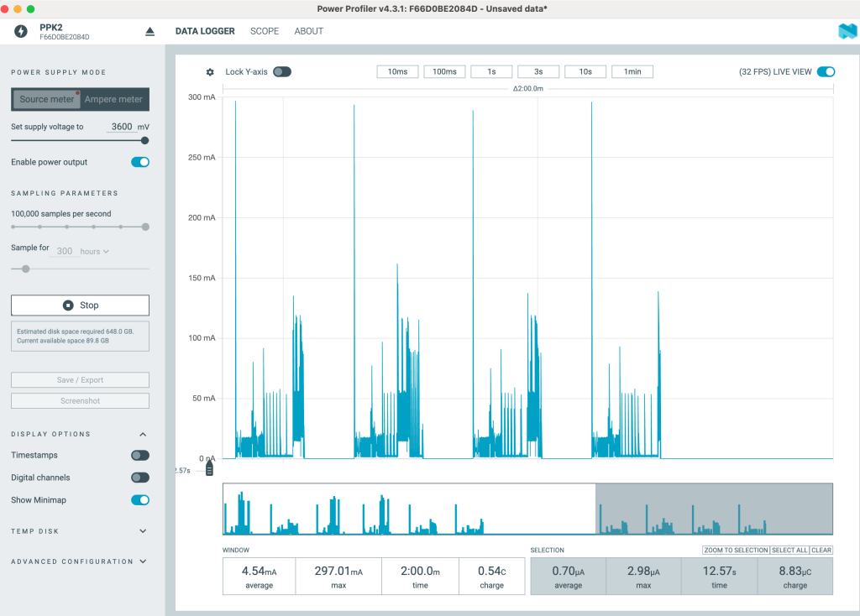Image resolution: width=860 pixels, height=616 pixels.
Task: Click the supply voltage slider handle
Action: click(145, 141)
